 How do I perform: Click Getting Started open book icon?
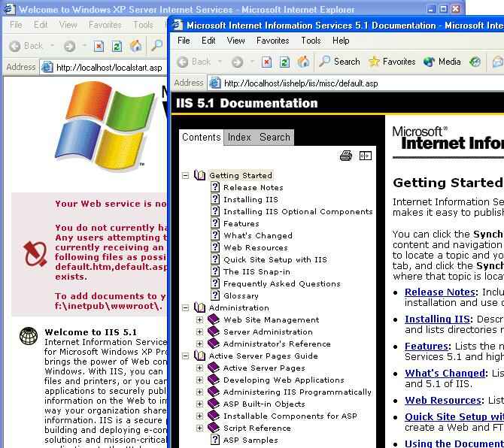[x=199, y=175]
